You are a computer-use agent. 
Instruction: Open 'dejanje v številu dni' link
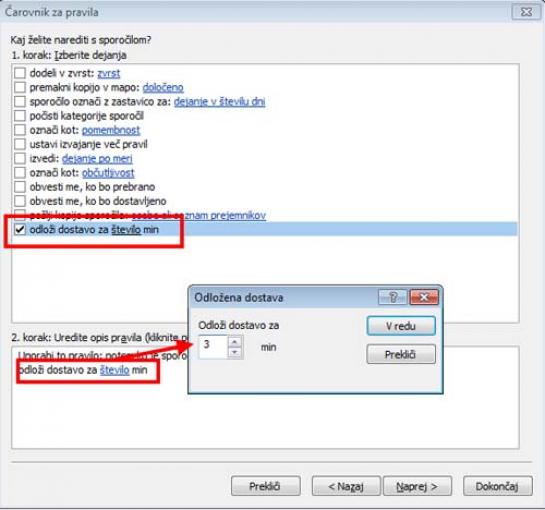(219, 102)
